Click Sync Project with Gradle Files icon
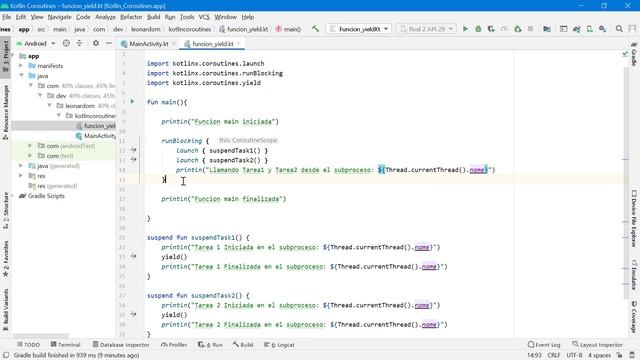This screenshot has height=360, width=640. click(576, 29)
